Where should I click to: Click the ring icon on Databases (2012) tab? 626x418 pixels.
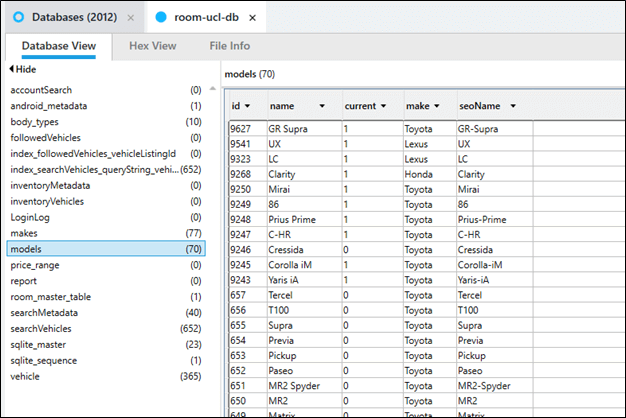(x=18, y=17)
